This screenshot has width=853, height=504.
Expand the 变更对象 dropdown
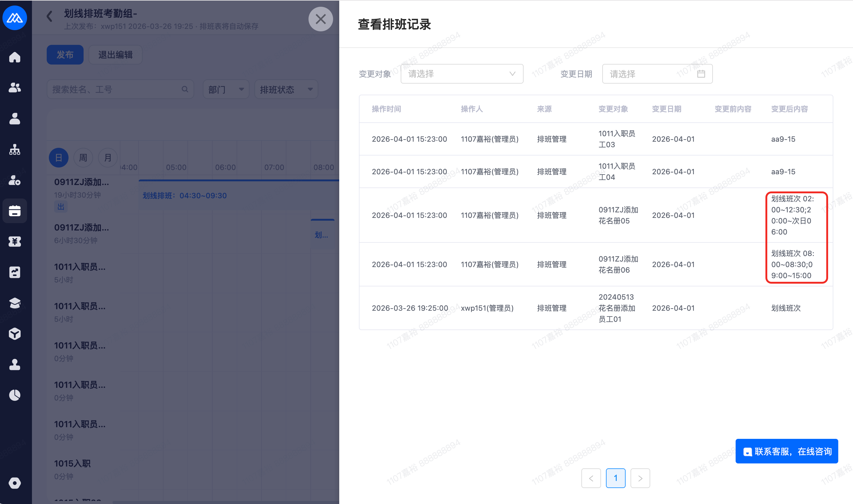[x=462, y=74]
